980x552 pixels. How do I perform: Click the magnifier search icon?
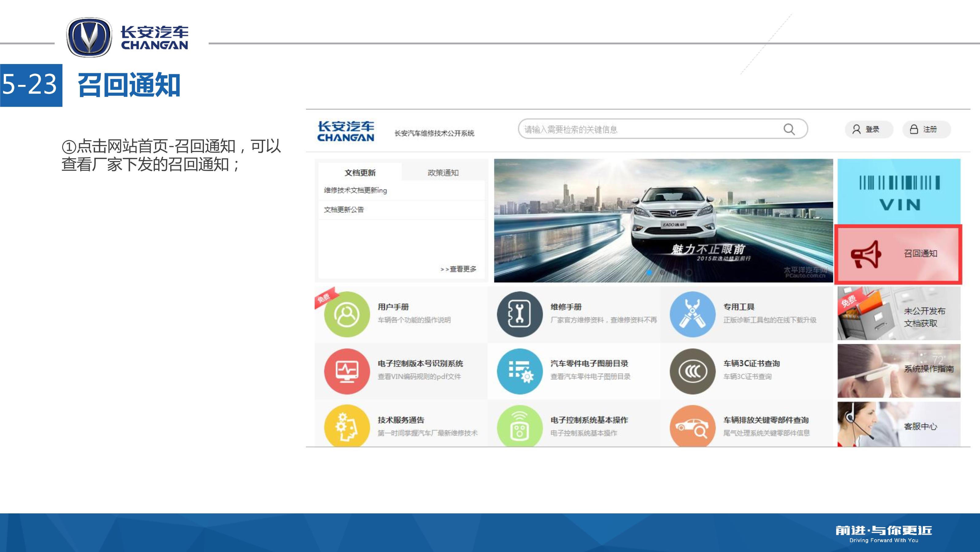(789, 129)
